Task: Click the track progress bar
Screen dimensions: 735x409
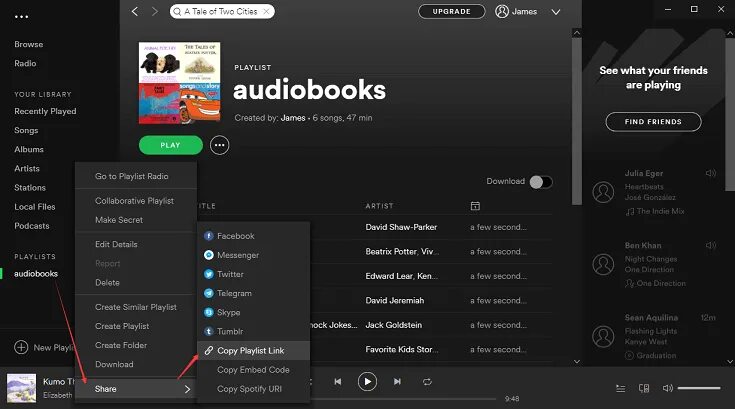Action: (404, 399)
